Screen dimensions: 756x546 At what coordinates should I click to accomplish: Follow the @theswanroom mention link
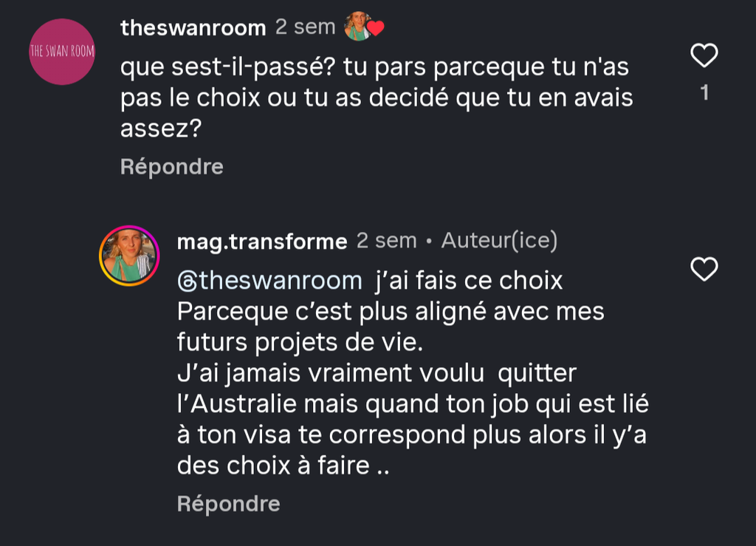pos(269,281)
